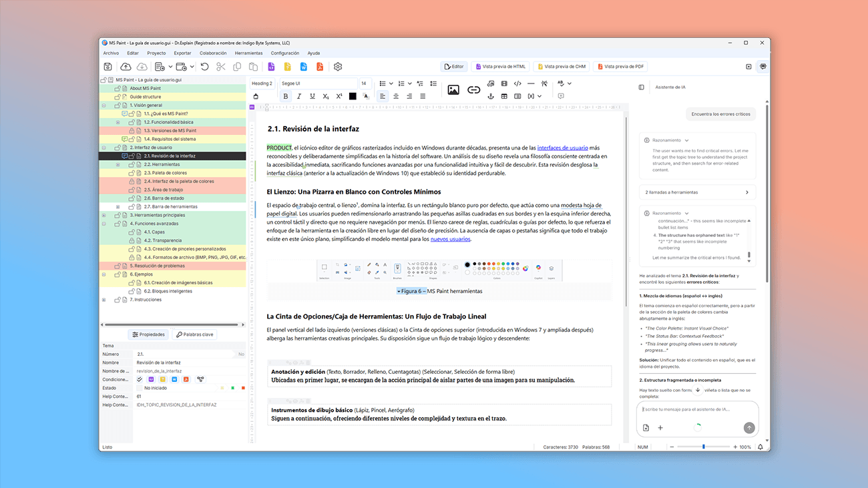Click the cloud upload icon
The image size is (868, 488).
click(x=126, y=67)
